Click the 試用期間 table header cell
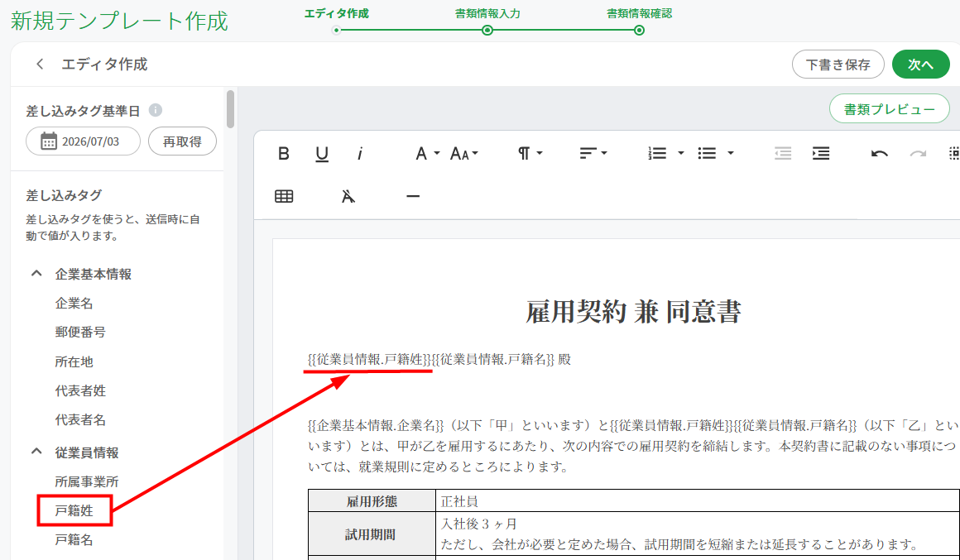 (372, 534)
